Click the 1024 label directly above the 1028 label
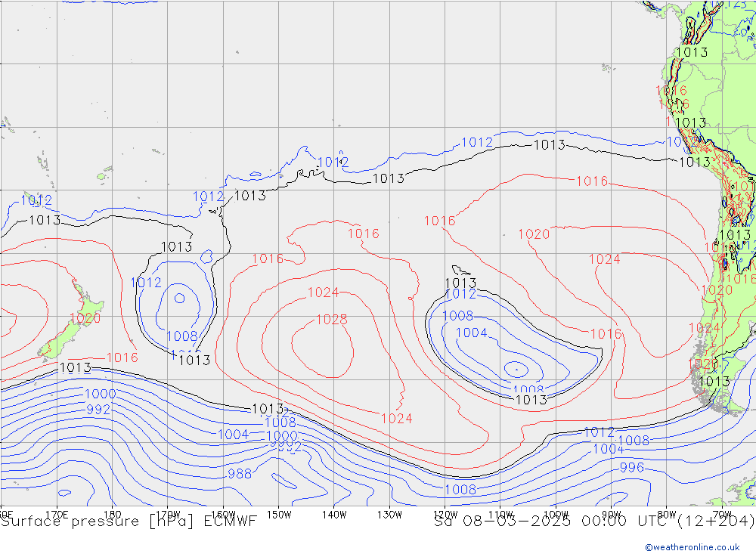The width and height of the screenshot is (756, 554). coord(323,292)
